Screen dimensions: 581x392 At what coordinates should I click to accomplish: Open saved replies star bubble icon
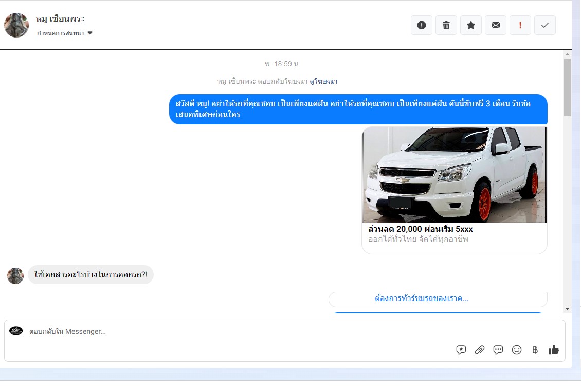coord(461,350)
